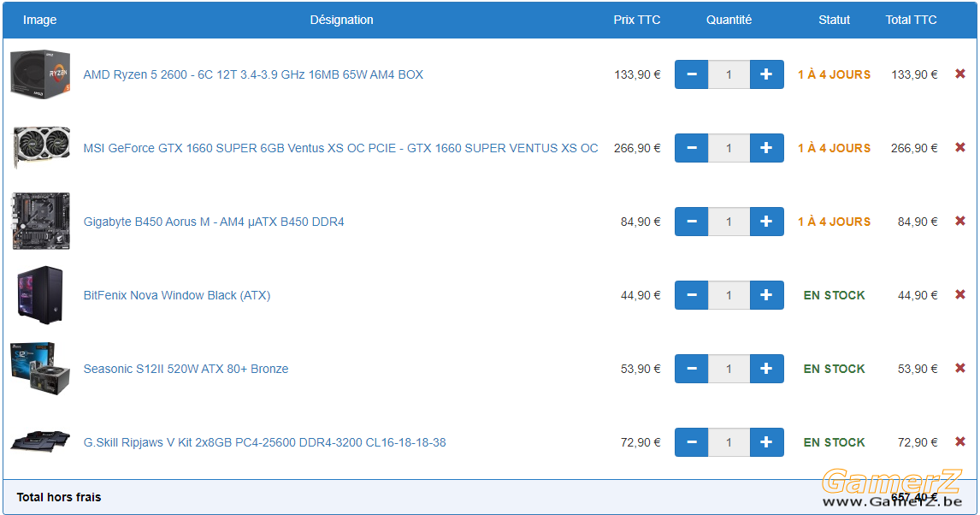Decrease quantity of Seasonic S12II 520W
Screen dimensions: 980x515
(691, 369)
